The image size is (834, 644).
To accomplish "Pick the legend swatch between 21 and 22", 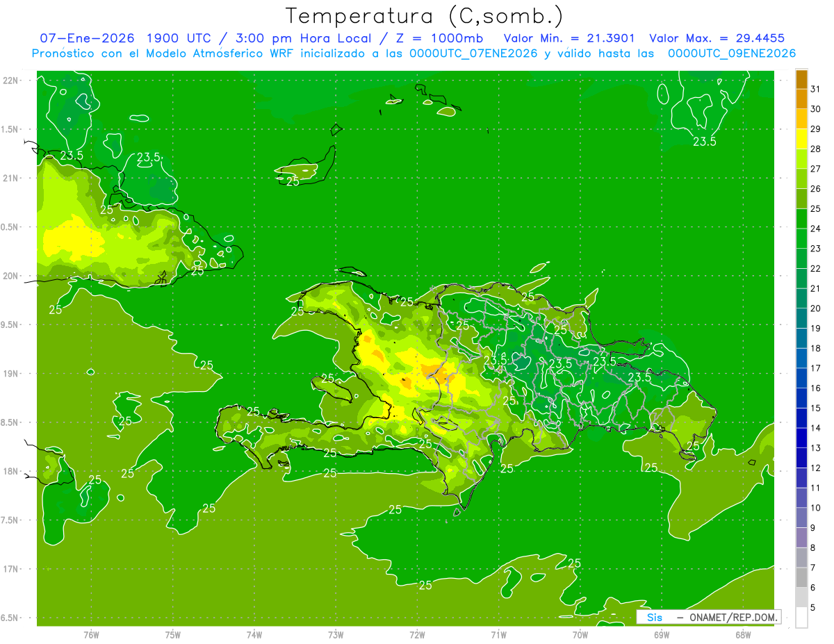I will (x=801, y=279).
